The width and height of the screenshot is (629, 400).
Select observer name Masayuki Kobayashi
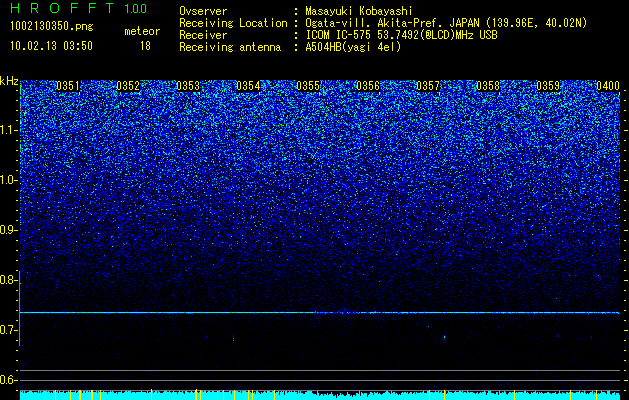(359, 11)
